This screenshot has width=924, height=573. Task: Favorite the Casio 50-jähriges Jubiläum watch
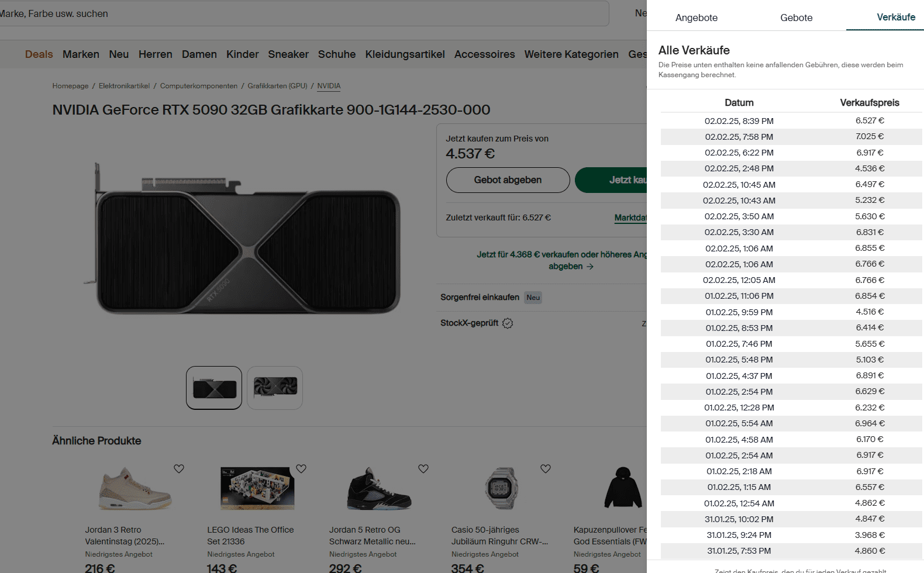(546, 468)
